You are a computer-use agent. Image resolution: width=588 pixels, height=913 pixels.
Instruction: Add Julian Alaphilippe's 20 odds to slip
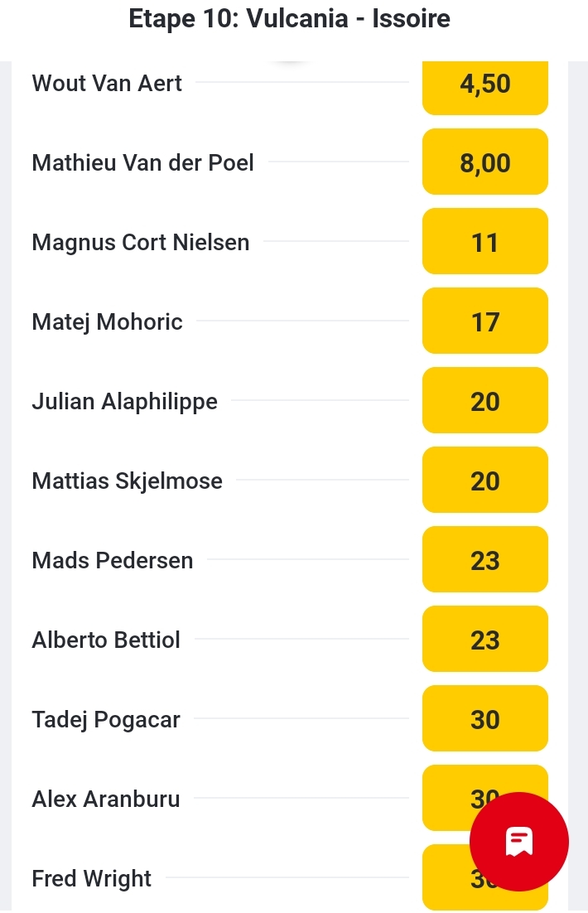click(484, 401)
